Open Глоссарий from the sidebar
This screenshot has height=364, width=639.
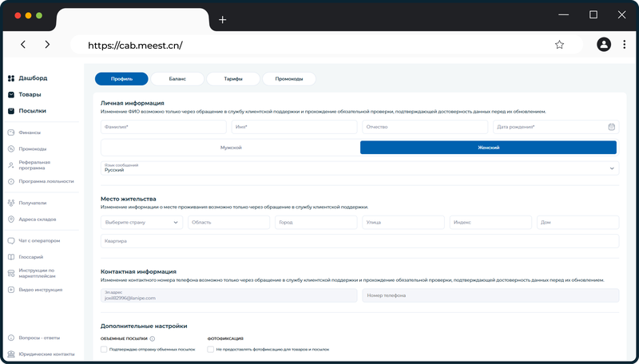(x=31, y=257)
